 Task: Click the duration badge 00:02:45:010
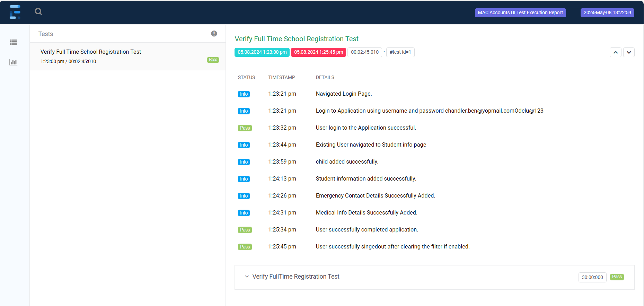tap(365, 52)
